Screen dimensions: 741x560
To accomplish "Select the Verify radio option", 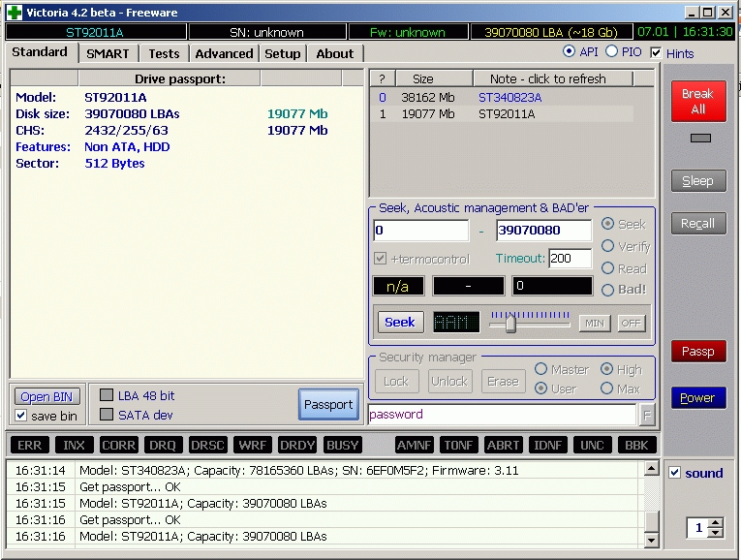I will tap(607, 246).
